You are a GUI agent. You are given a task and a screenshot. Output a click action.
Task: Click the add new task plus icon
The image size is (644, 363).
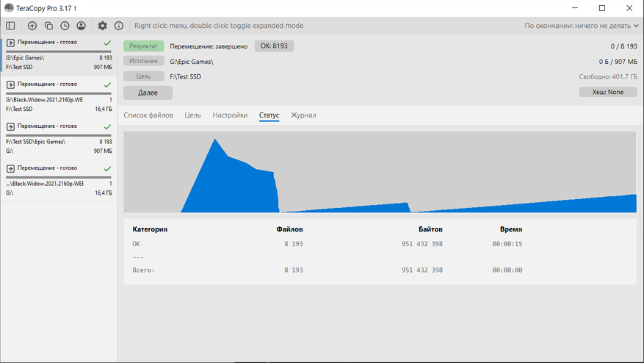pyautogui.click(x=32, y=26)
